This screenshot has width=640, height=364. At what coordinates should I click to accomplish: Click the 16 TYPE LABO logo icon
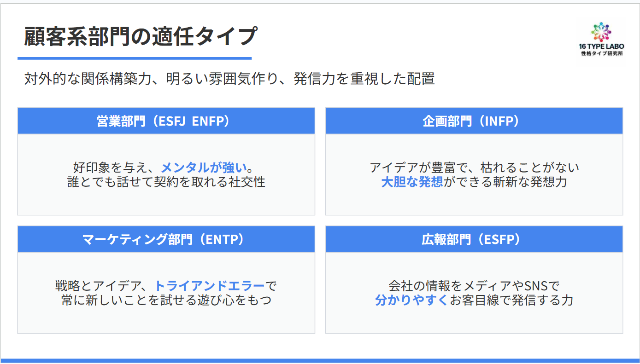[600, 32]
